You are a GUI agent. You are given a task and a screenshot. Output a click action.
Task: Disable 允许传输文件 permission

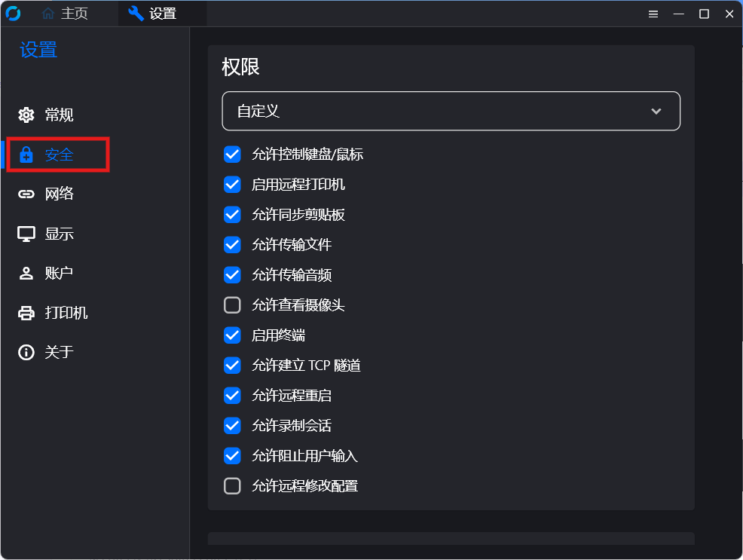[232, 244]
